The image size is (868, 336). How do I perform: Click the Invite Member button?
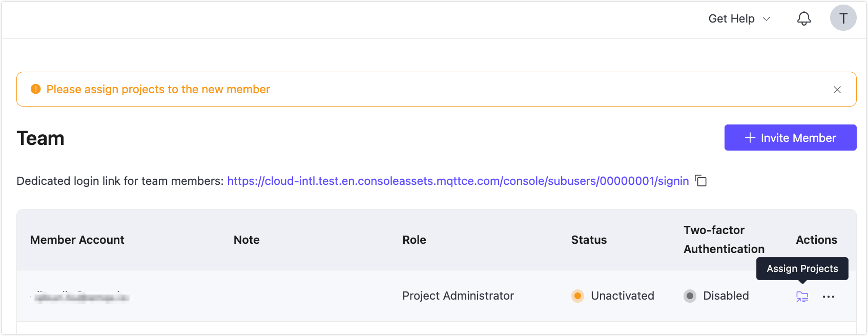pyautogui.click(x=790, y=138)
